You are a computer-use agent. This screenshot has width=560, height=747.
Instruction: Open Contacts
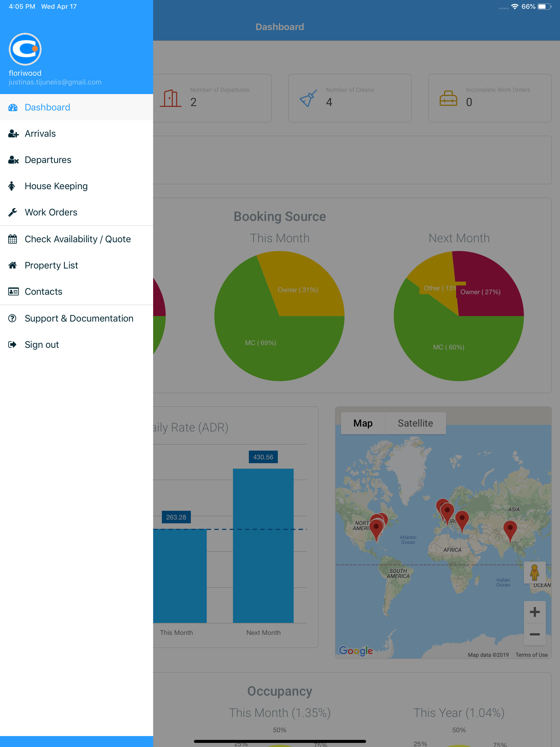(76, 291)
